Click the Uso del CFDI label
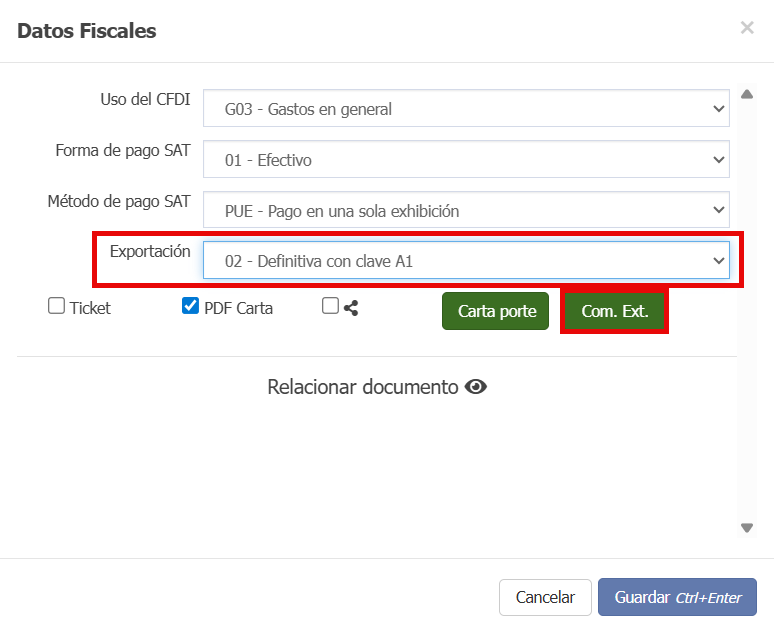 145,99
